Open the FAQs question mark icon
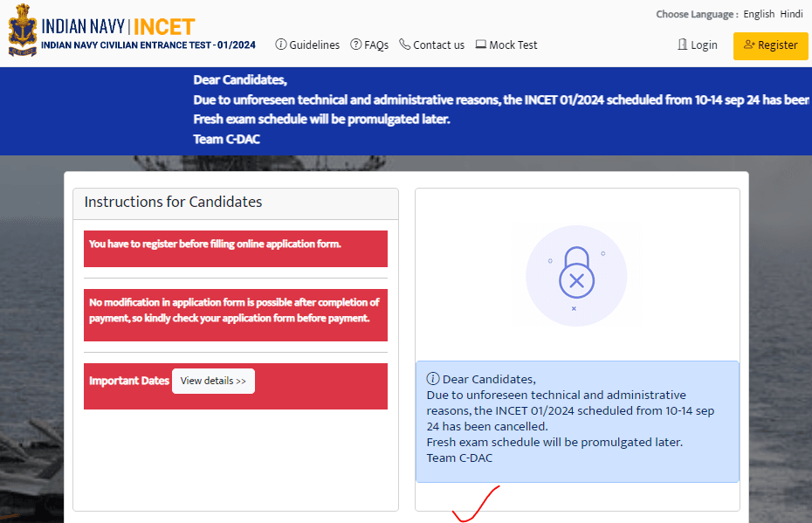Screen dimensions: 812x523 356,45
